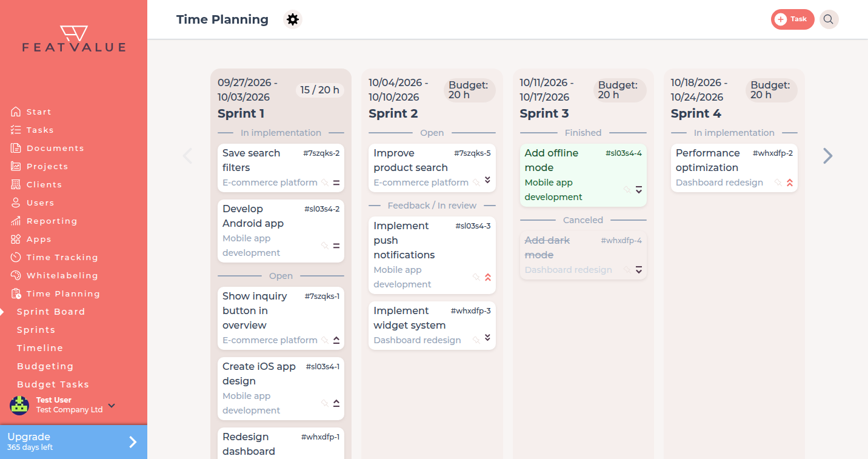Open the Timeline submenu item
The width and height of the screenshot is (868, 459).
pos(40,348)
